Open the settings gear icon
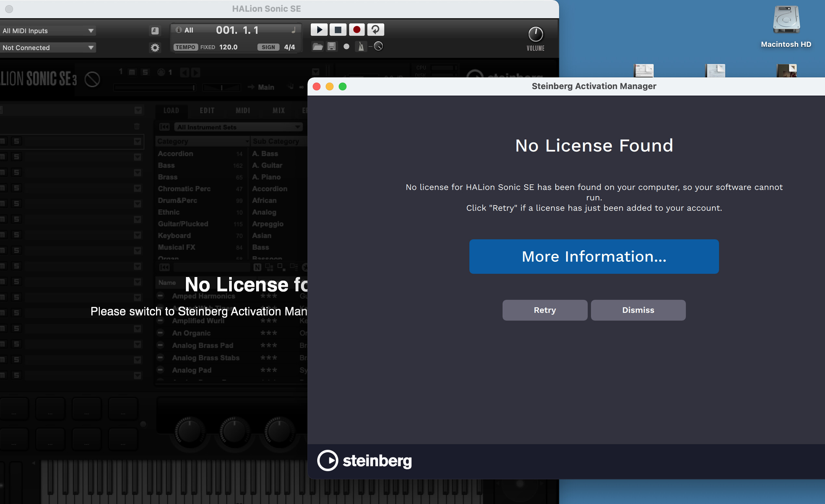 (x=155, y=47)
